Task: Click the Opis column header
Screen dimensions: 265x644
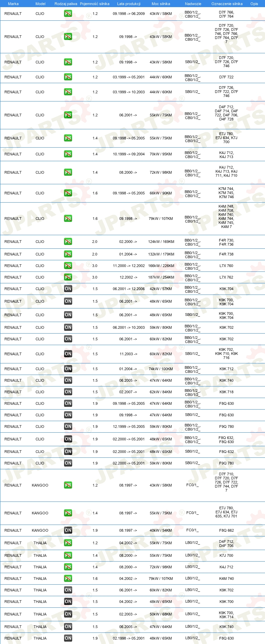Action: click(x=254, y=4)
